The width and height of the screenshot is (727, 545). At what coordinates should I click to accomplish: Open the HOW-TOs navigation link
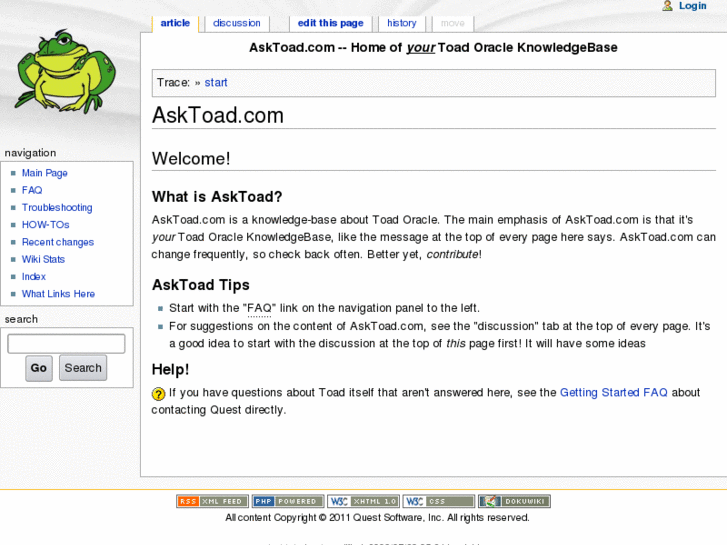(46, 225)
